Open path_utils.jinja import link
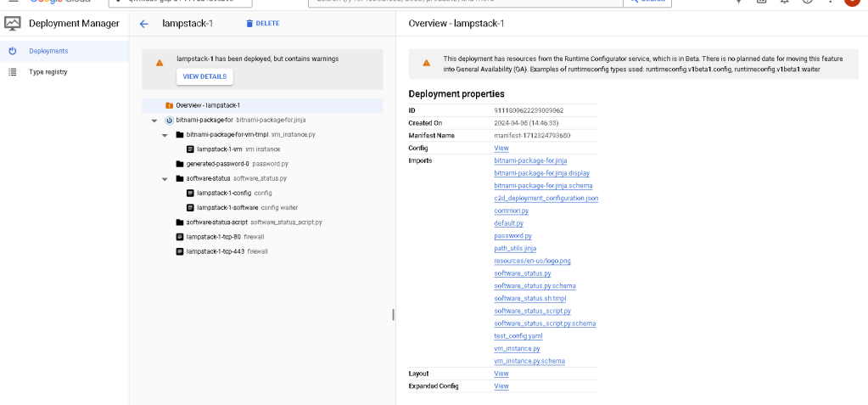 point(515,248)
